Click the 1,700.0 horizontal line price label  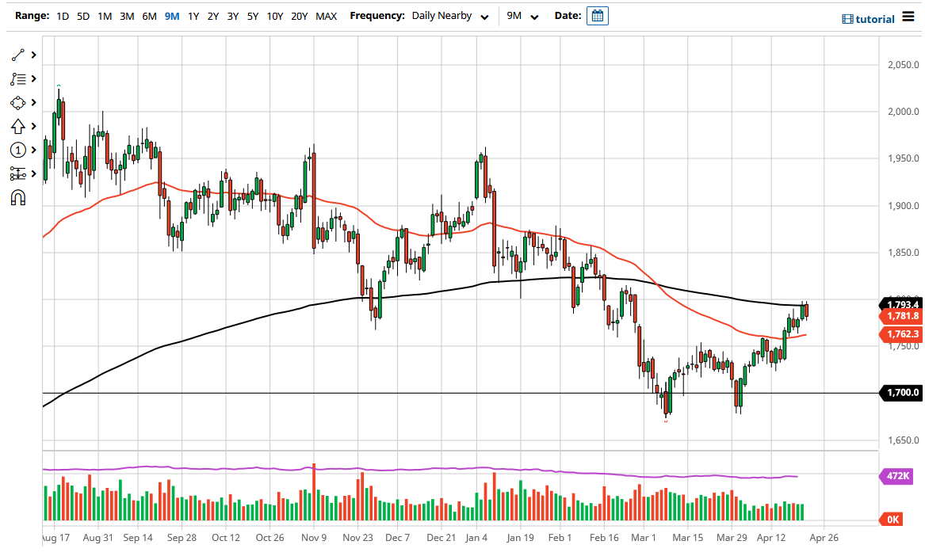coord(900,393)
